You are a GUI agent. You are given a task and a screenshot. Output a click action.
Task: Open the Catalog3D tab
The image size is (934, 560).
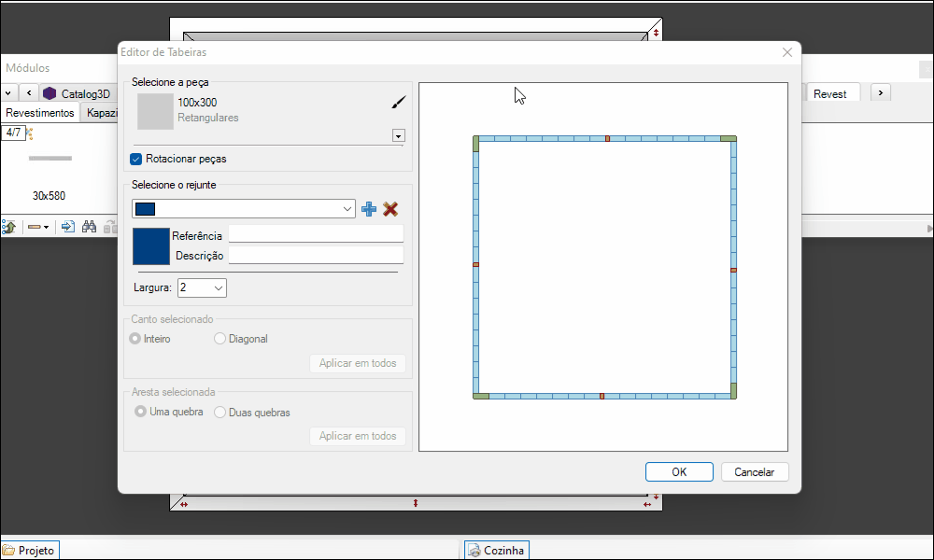pyautogui.click(x=79, y=93)
